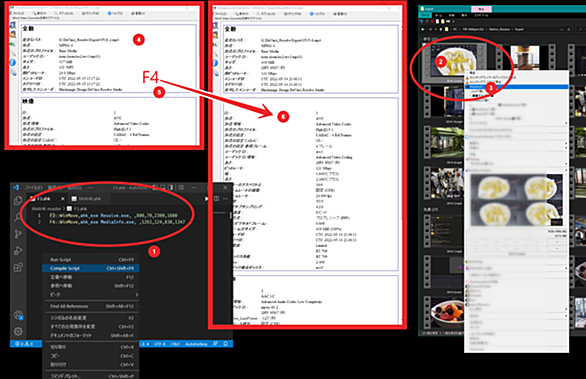The height and width of the screenshot is (379, 586).
Task: Open the Manage gear icon in VS Code
Action: tap(18, 332)
